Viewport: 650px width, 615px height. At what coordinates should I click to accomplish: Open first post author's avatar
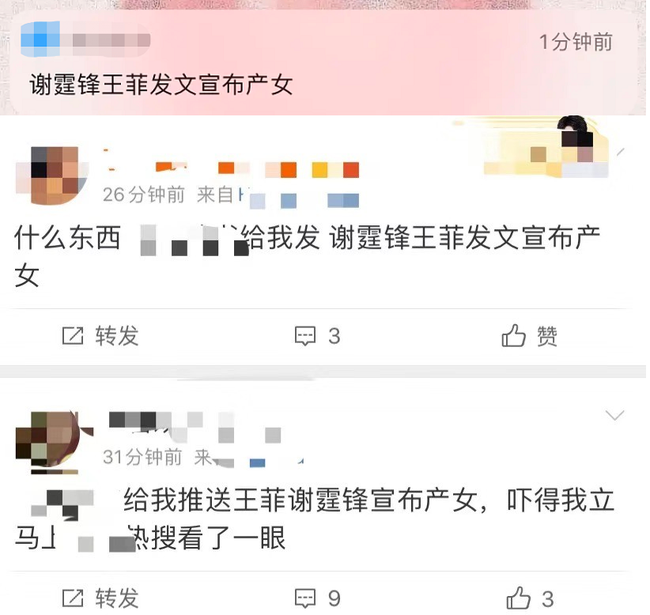(x=52, y=175)
